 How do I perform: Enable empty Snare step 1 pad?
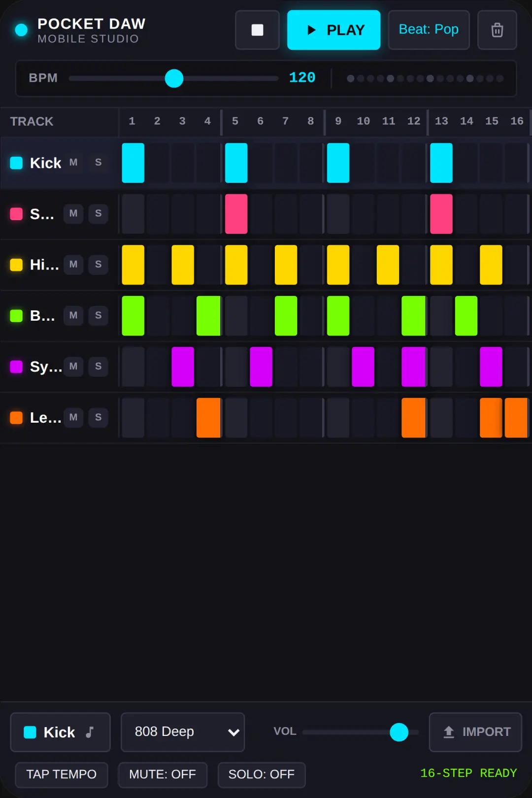point(133,214)
